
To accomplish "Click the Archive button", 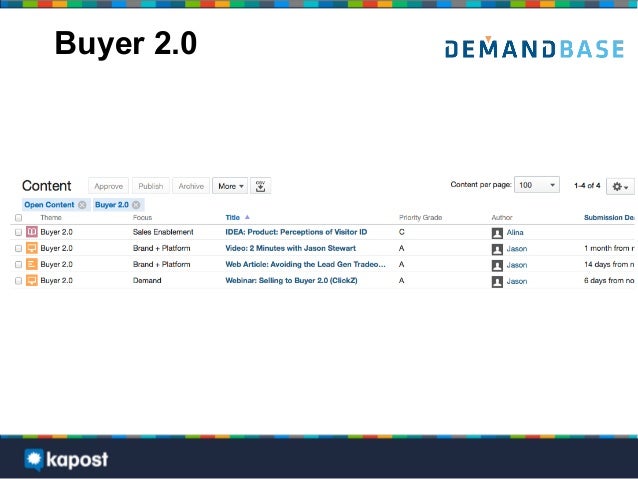I will click(191, 186).
